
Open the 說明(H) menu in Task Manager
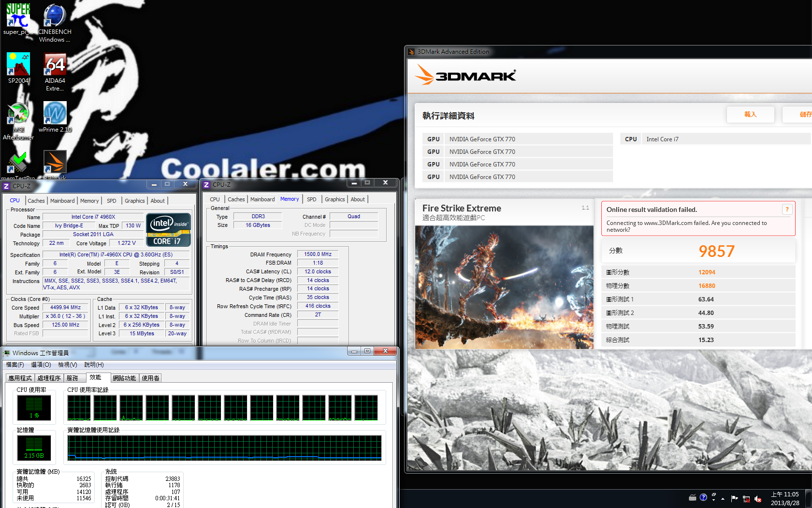(x=94, y=365)
